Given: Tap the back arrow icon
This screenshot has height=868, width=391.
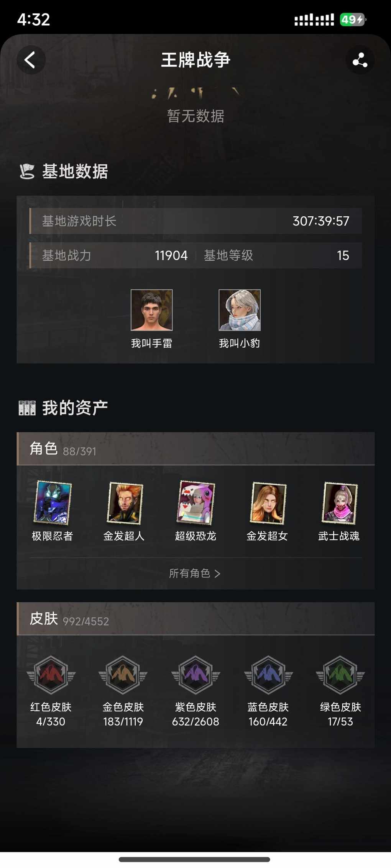Looking at the screenshot, I should [31, 60].
